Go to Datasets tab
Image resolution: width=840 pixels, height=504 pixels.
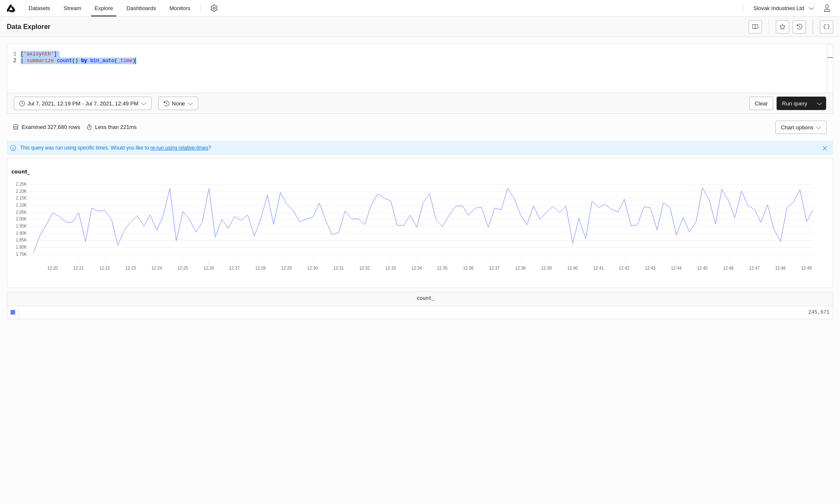[x=39, y=8]
